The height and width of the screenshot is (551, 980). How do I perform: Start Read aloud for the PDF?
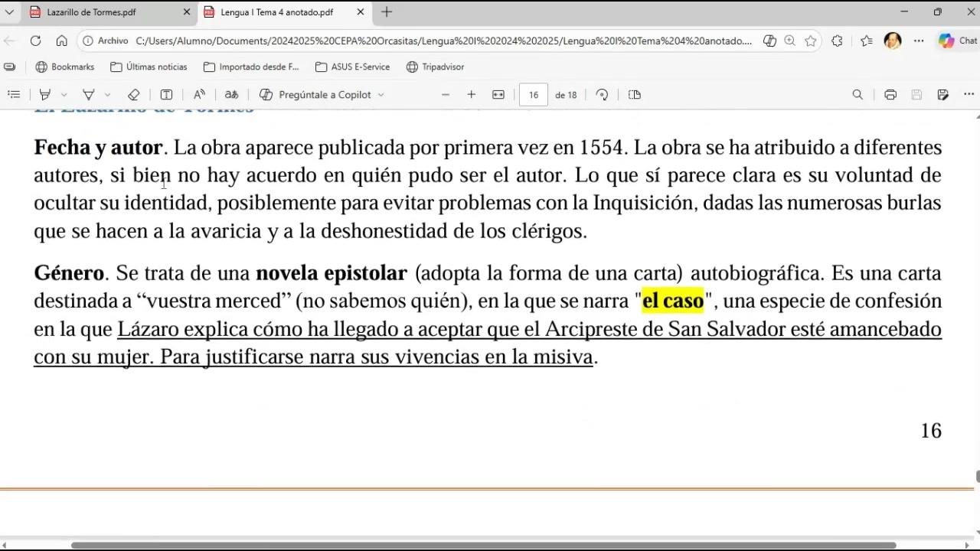coord(199,95)
